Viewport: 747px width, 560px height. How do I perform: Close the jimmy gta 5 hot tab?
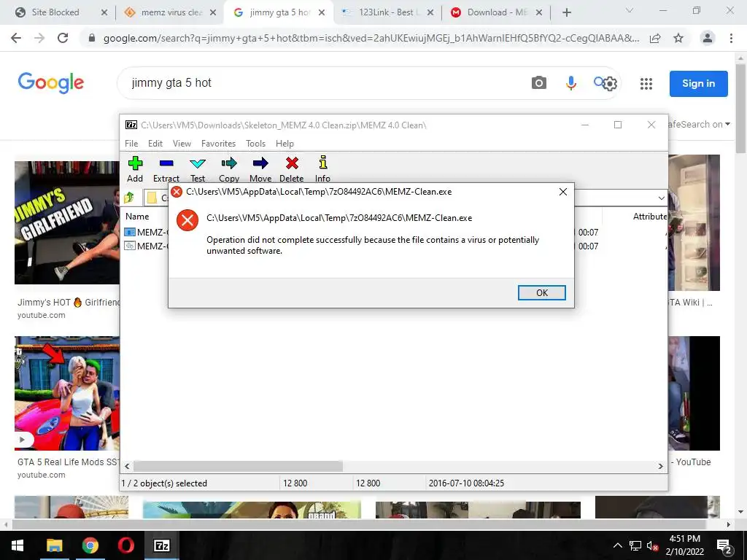tap(322, 13)
